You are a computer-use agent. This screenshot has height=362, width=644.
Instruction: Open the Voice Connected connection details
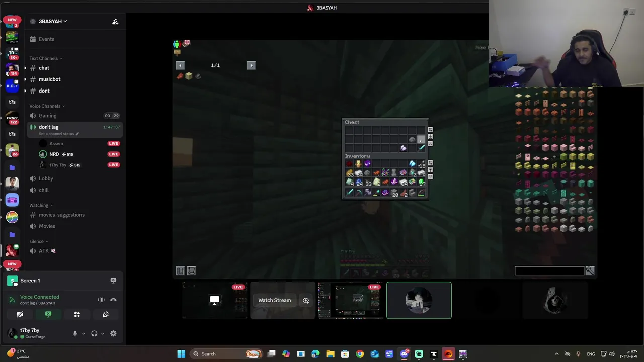coord(39,297)
